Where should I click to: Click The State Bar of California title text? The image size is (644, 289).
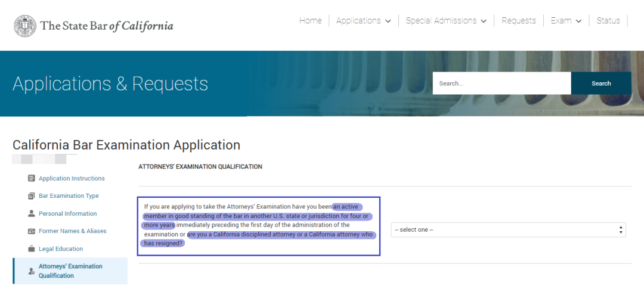pyautogui.click(x=107, y=26)
